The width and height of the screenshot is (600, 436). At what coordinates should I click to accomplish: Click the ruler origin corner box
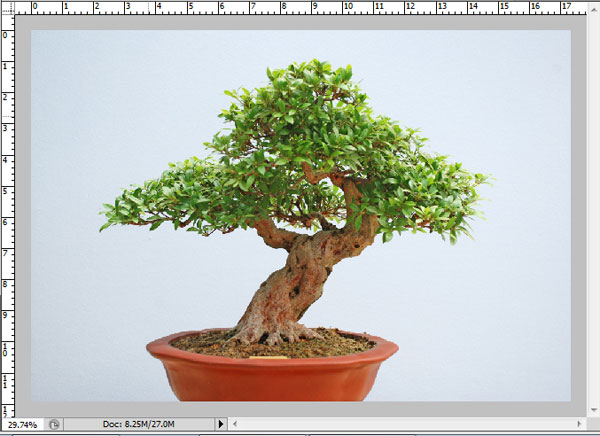(8, 8)
